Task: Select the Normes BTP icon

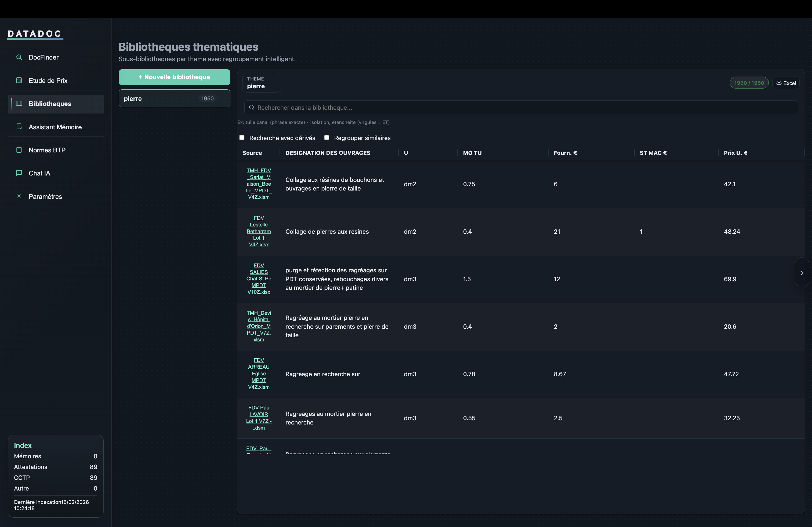Action: click(x=19, y=150)
